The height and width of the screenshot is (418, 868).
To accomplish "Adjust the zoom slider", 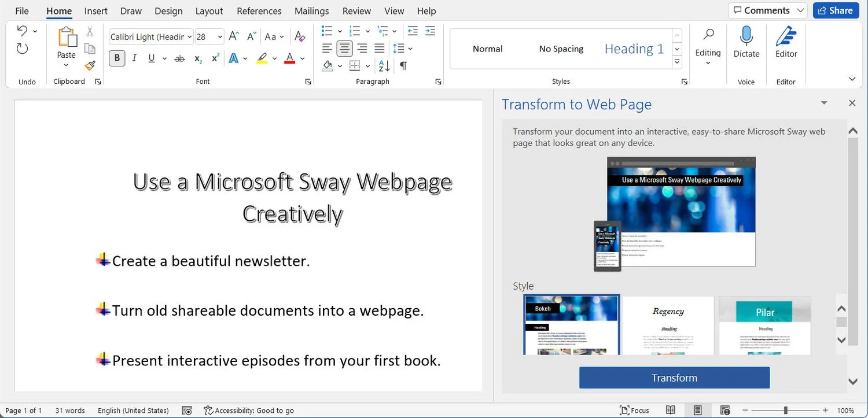I will click(785, 410).
